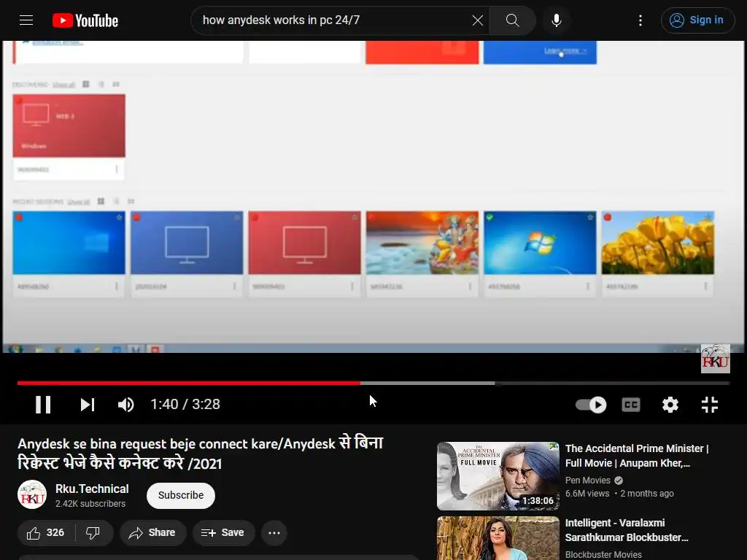Click the Sign in button
747x560 pixels.
coord(697,20)
